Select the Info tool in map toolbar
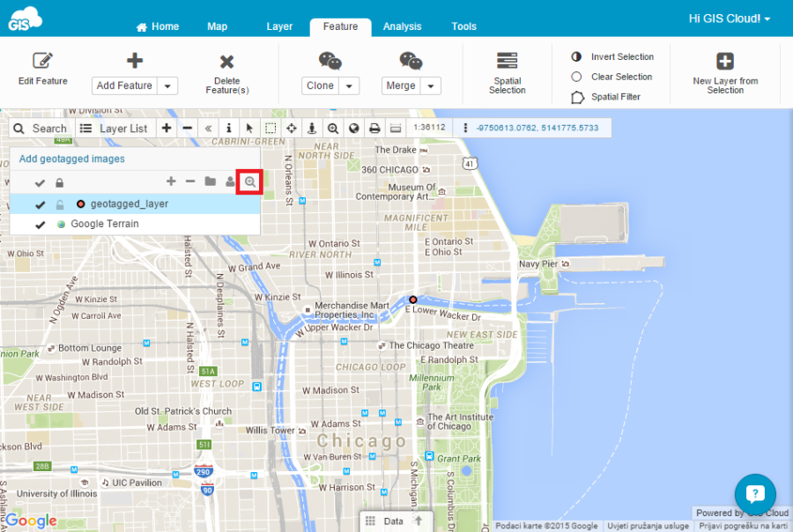The image size is (793, 532). [x=228, y=128]
